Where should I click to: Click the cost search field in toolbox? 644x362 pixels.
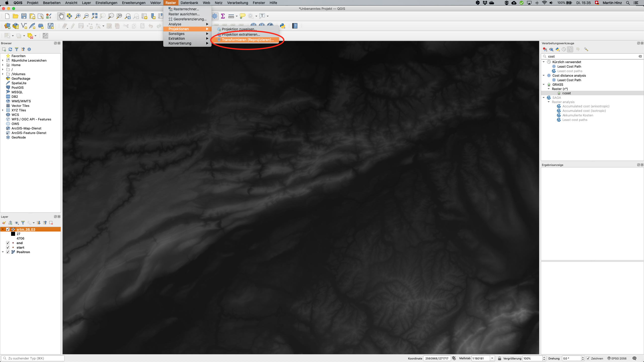pyautogui.click(x=592, y=56)
